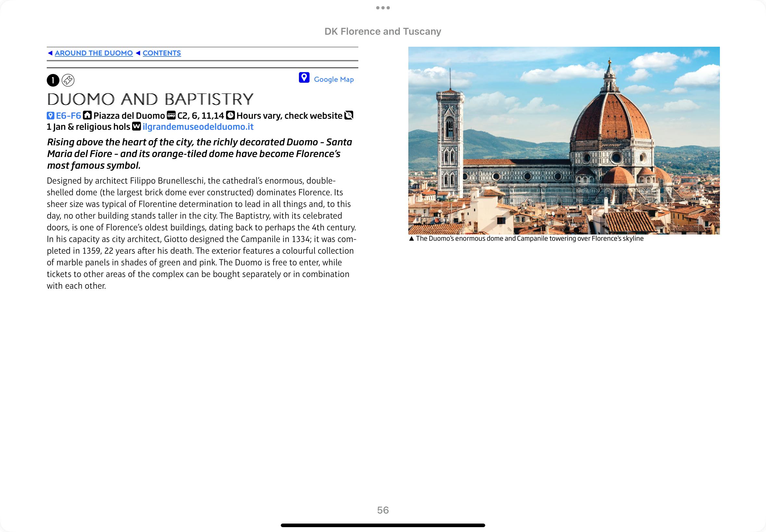Click the clock opening hours icon
Screen dimensions: 766x532
click(230, 115)
